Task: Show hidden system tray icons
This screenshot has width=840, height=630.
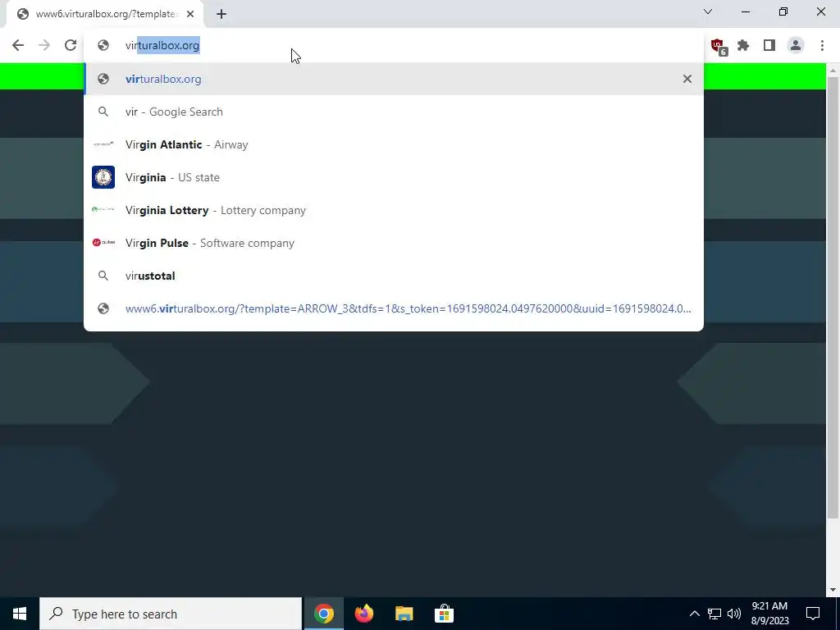Action: click(694, 614)
